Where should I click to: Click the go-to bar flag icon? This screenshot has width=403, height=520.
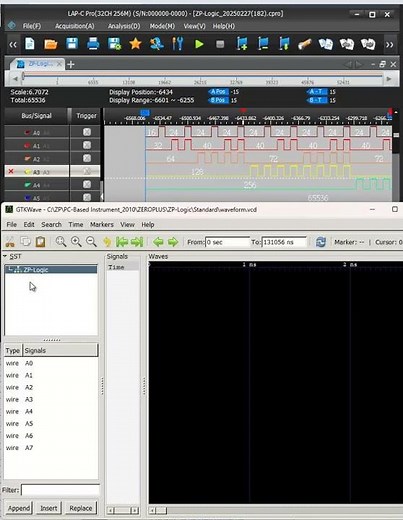pyautogui.click(x=284, y=44)
